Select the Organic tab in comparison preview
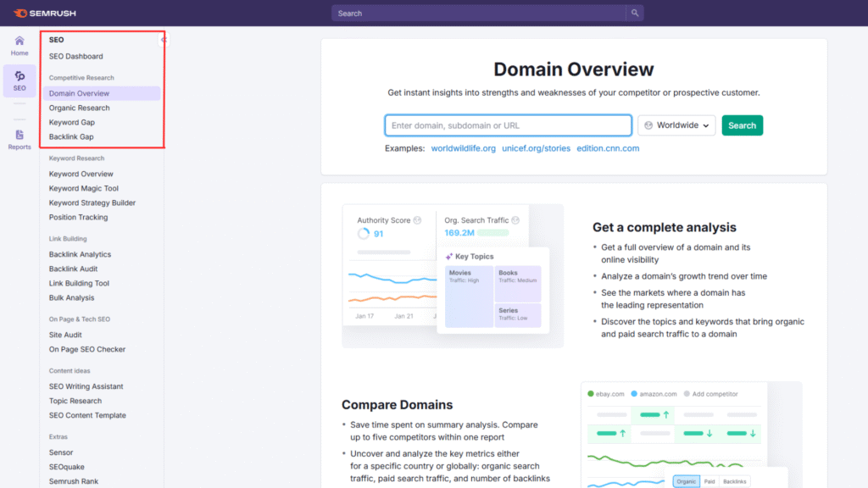868x488 pixels. click(x=686, y=481)
